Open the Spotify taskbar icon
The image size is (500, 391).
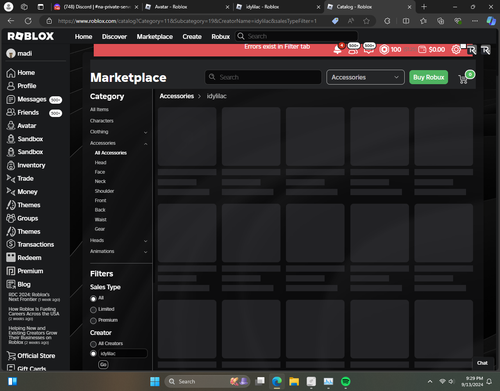click(346, 381)
